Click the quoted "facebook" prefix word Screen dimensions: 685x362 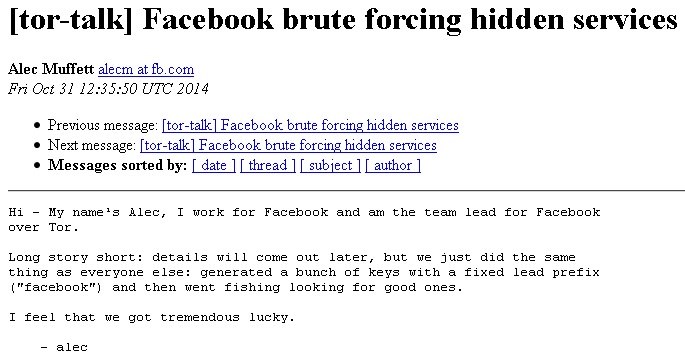pos(55,287)
